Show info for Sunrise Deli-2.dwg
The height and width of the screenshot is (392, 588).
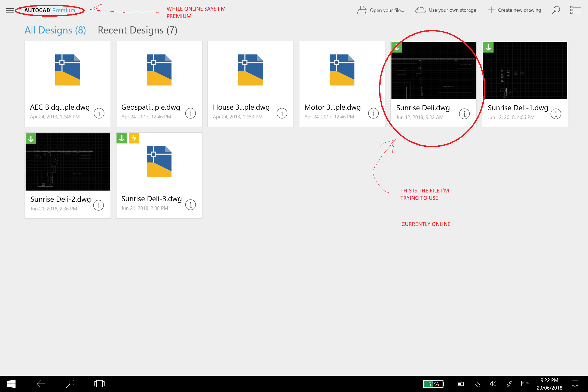click(x=99, y=205)
